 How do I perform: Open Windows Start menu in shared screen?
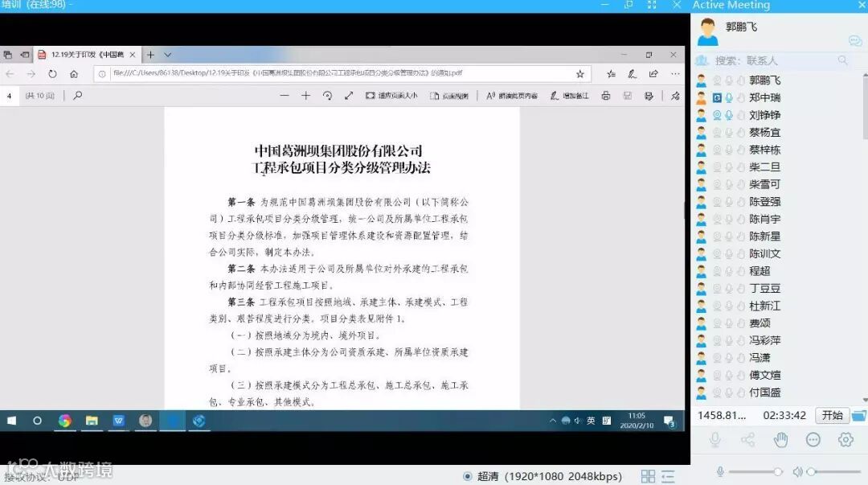pos(11,421)
